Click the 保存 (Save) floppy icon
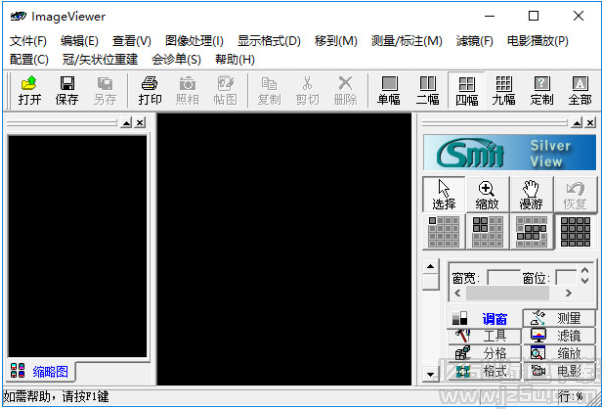 pyautogui.click(x=67, y=91)
